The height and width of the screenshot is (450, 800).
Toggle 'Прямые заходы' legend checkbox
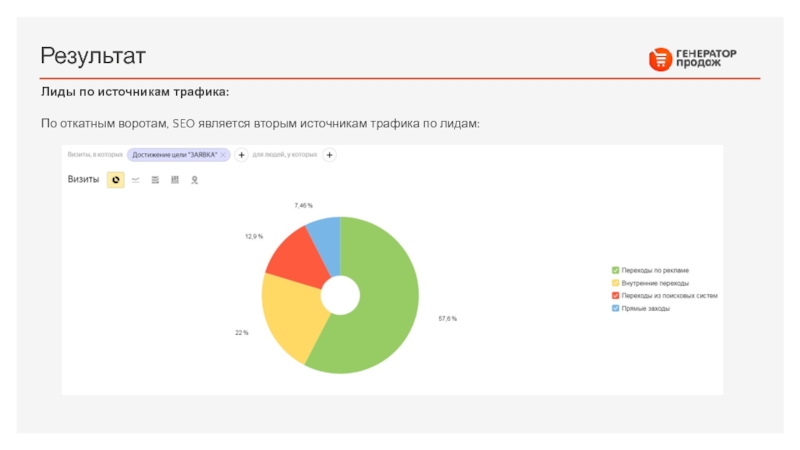coord(616,309)
